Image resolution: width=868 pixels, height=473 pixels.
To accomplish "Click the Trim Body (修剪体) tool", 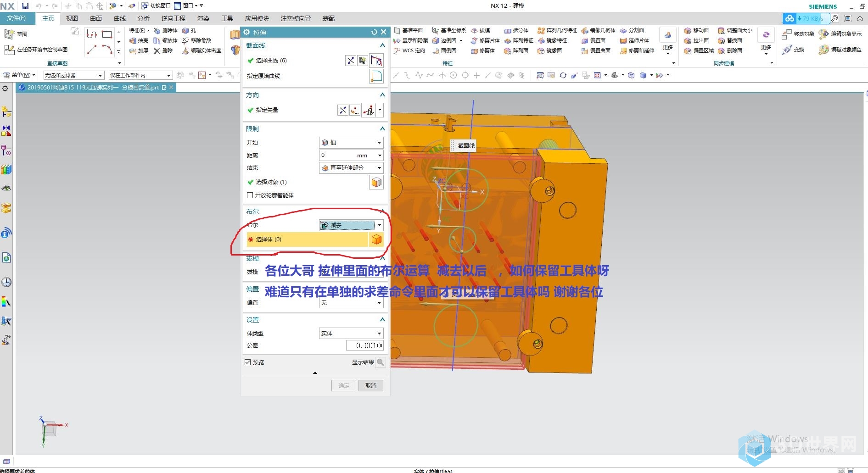I will click(483, 50).
